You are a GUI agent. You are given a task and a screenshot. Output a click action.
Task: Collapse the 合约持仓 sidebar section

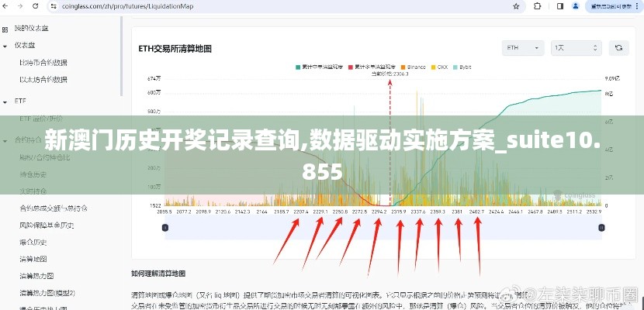tap(5, 139)
